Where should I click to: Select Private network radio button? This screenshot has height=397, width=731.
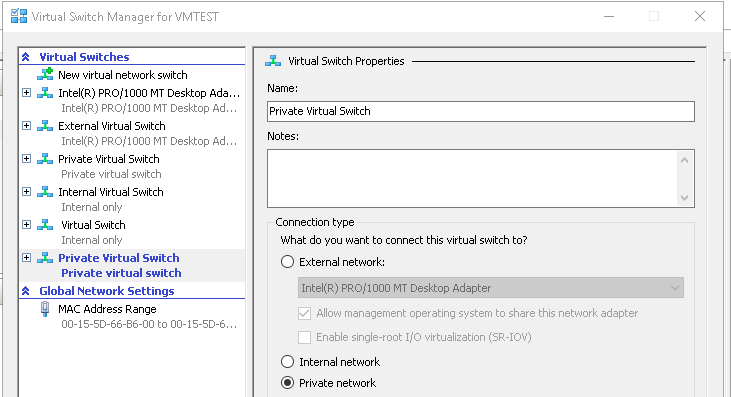(287, 383)
